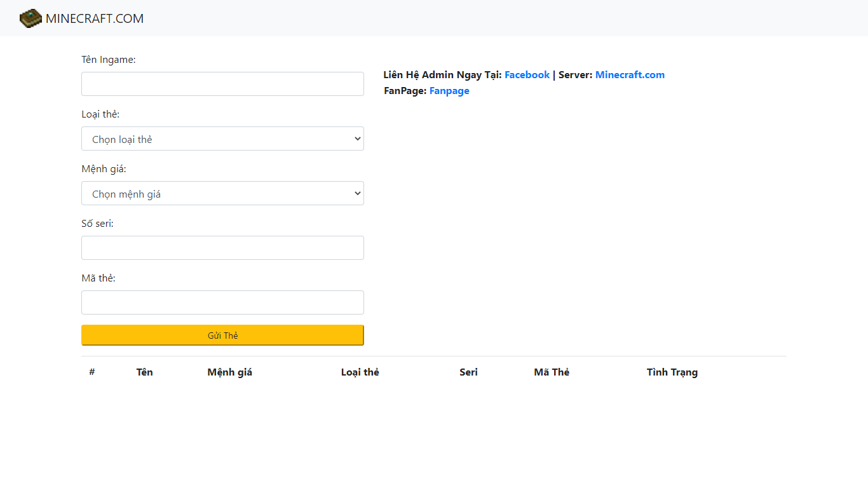Visit the Fanpage link

tap(449, 91)
